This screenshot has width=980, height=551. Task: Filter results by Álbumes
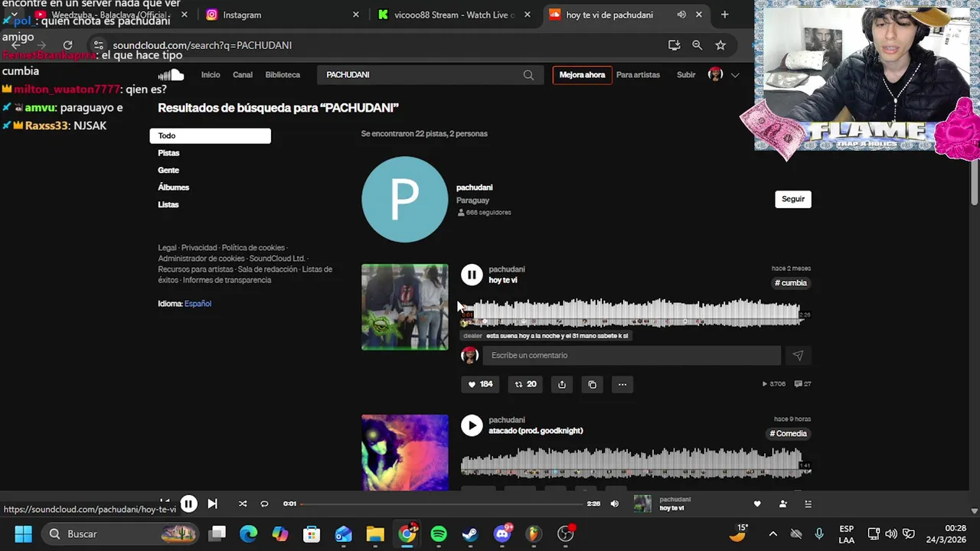(173, 187)
